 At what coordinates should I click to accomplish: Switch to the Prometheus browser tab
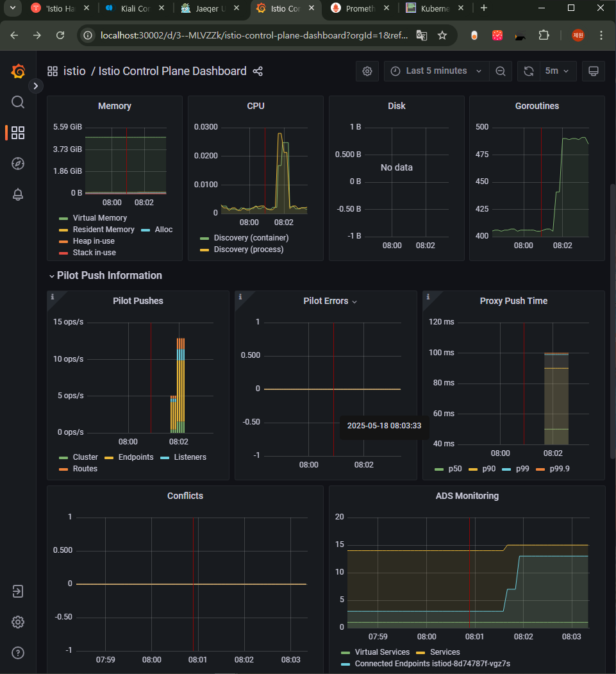pos(360,8)
